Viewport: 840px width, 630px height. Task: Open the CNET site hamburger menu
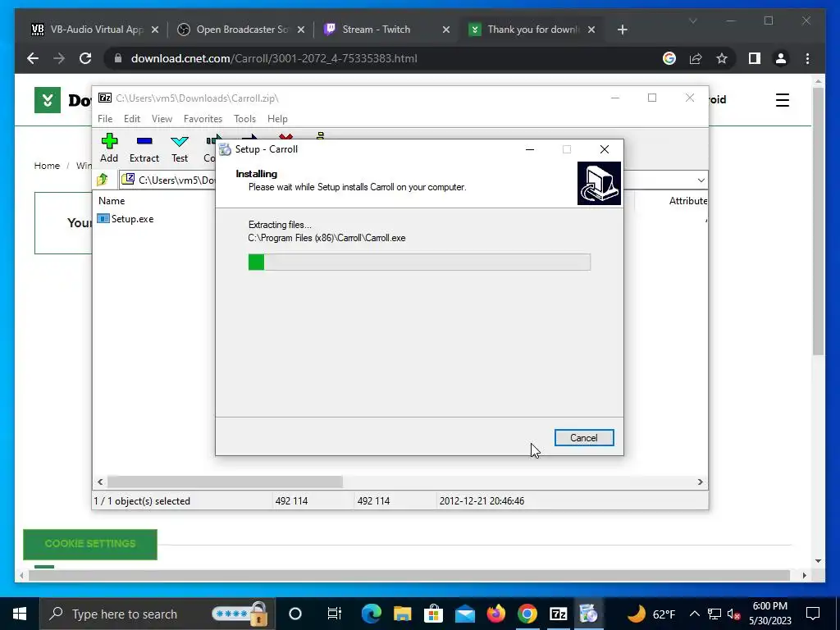782,100
